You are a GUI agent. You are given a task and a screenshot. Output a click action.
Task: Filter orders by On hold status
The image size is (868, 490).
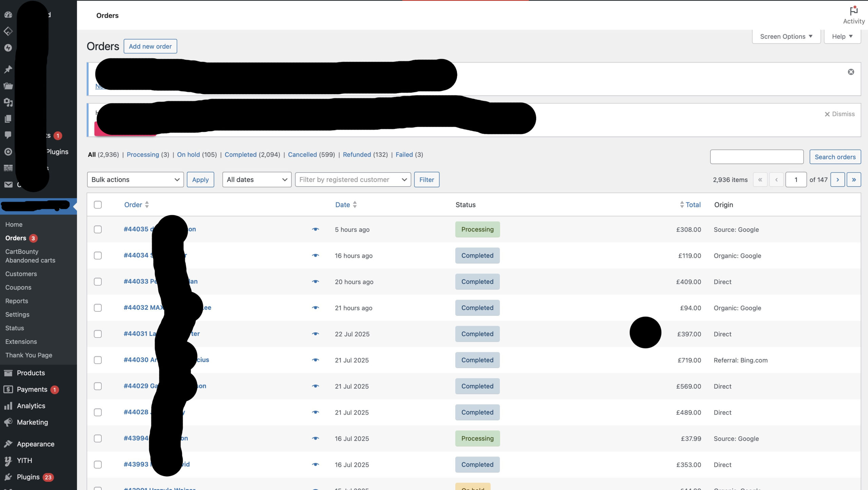tap(188, 155)
